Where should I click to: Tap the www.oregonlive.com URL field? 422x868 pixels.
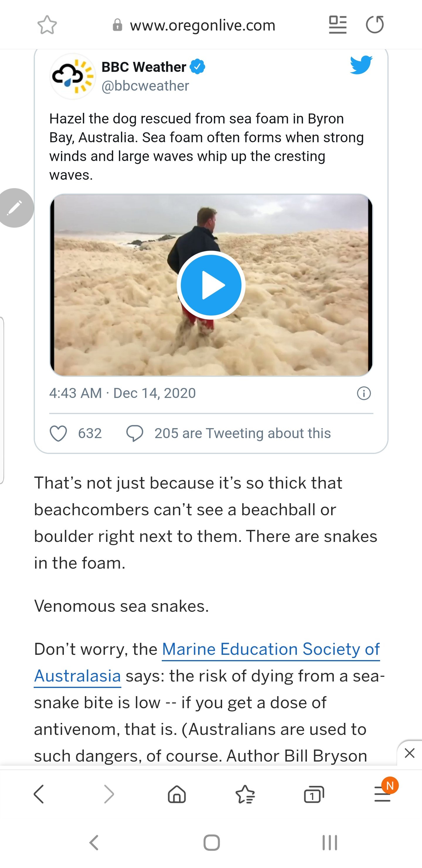202,25
